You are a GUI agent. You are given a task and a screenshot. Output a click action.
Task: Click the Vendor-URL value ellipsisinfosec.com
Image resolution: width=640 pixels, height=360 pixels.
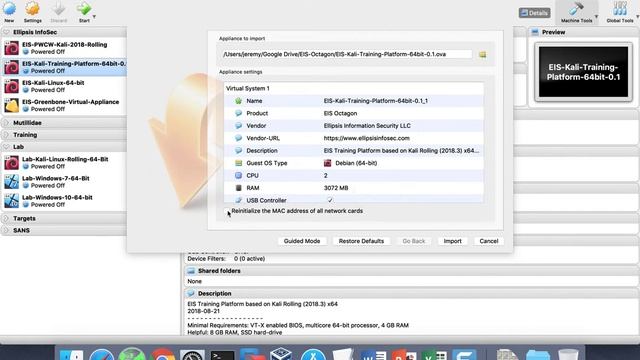point(367,138)
